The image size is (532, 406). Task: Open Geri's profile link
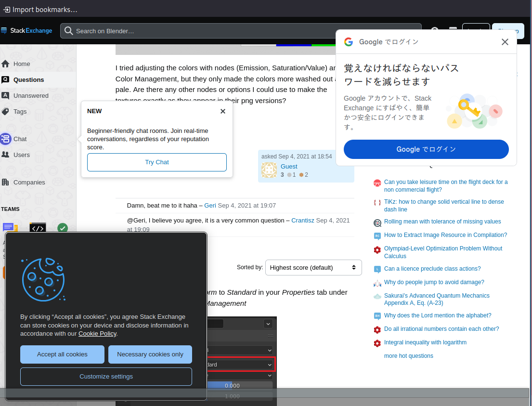(x=210, y=205)
